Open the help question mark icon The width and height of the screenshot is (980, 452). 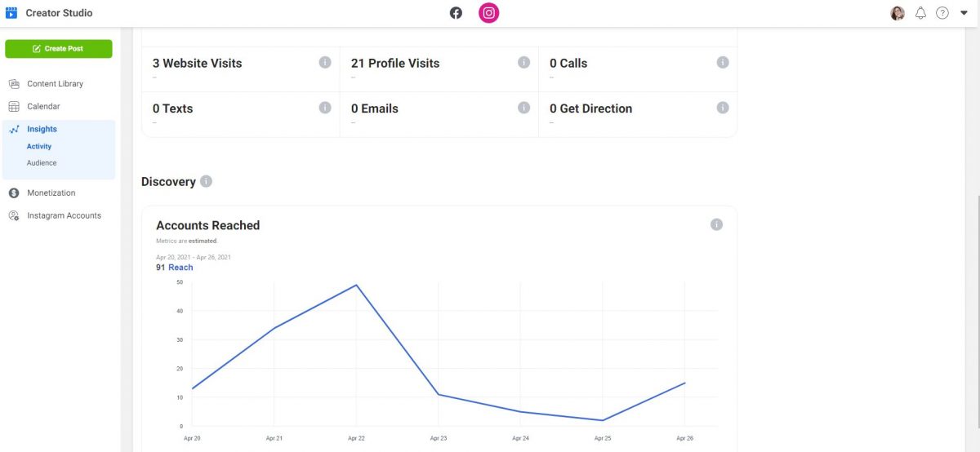[942, 13]
